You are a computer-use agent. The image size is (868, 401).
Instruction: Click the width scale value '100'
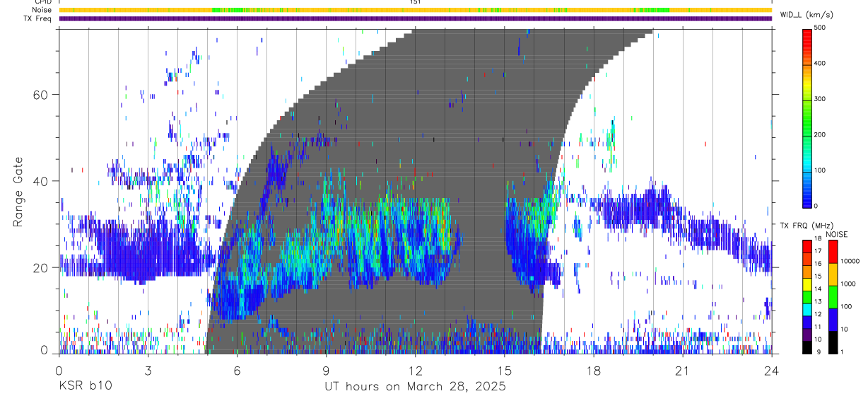820,170
